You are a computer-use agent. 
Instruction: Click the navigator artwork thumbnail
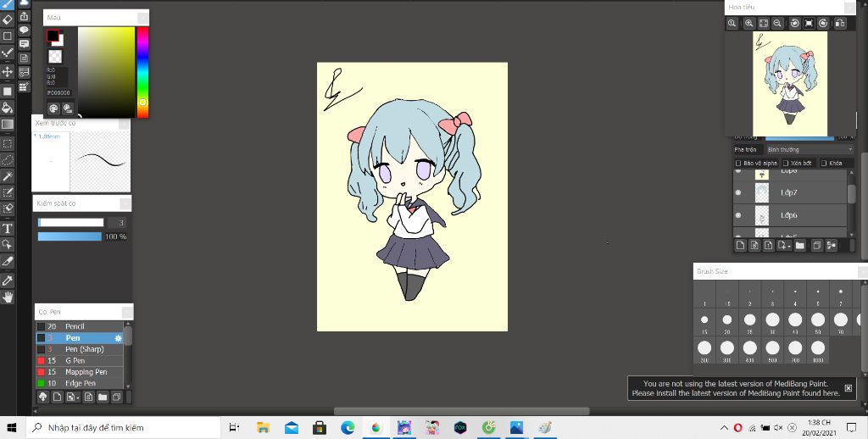(x=790, y=83)
